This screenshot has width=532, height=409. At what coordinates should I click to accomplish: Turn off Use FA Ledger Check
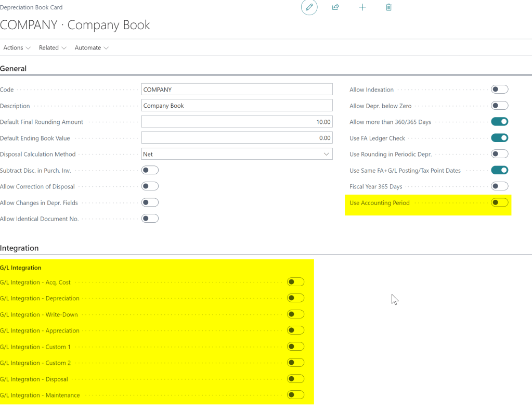pyautogui.click(x=499, y=138)
